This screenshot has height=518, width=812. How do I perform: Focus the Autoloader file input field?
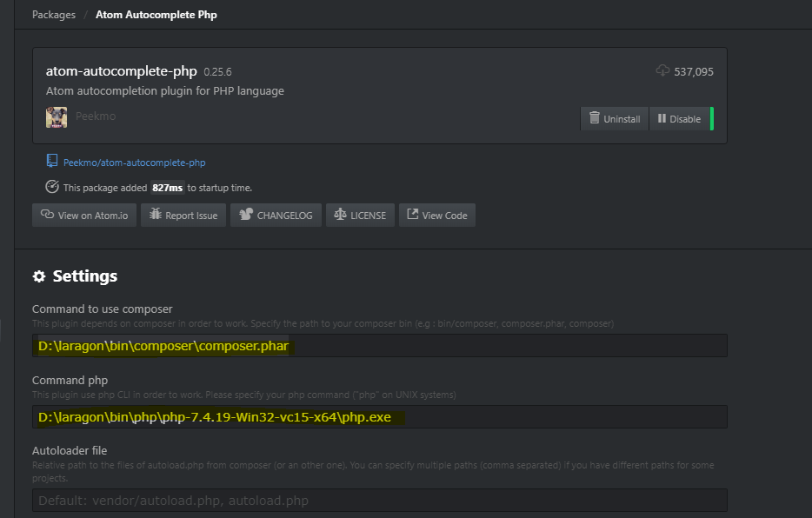tap(380, 501)
